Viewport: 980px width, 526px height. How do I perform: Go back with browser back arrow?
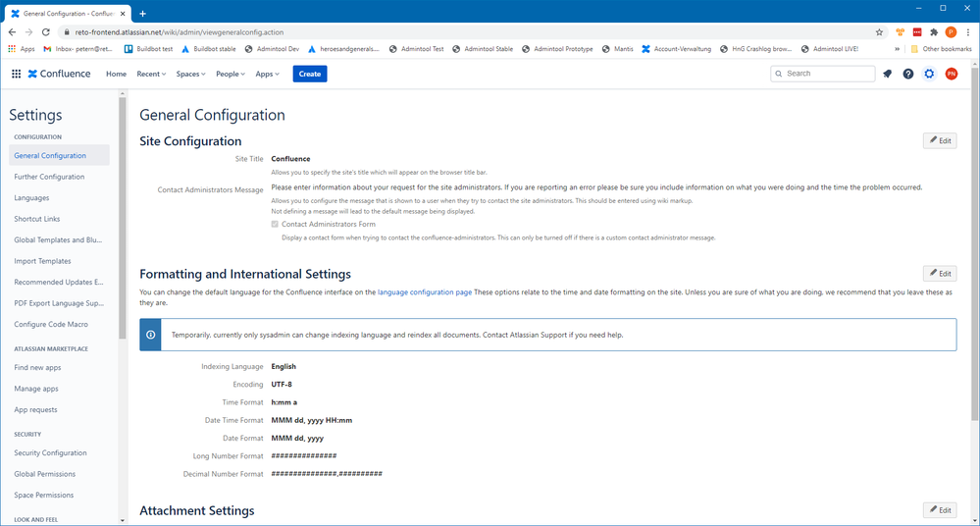click(12, 32)
